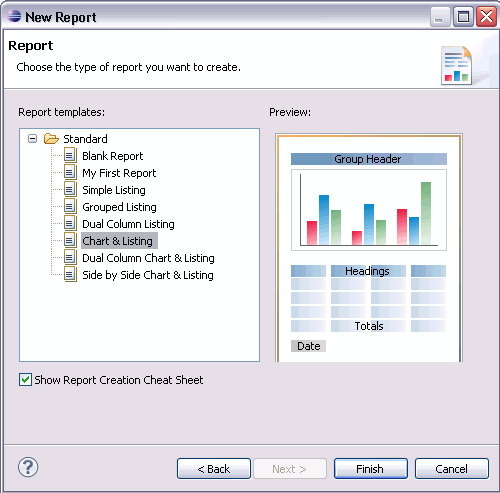Select Side by Side Chart & Listing template

(x=148, y=275)
